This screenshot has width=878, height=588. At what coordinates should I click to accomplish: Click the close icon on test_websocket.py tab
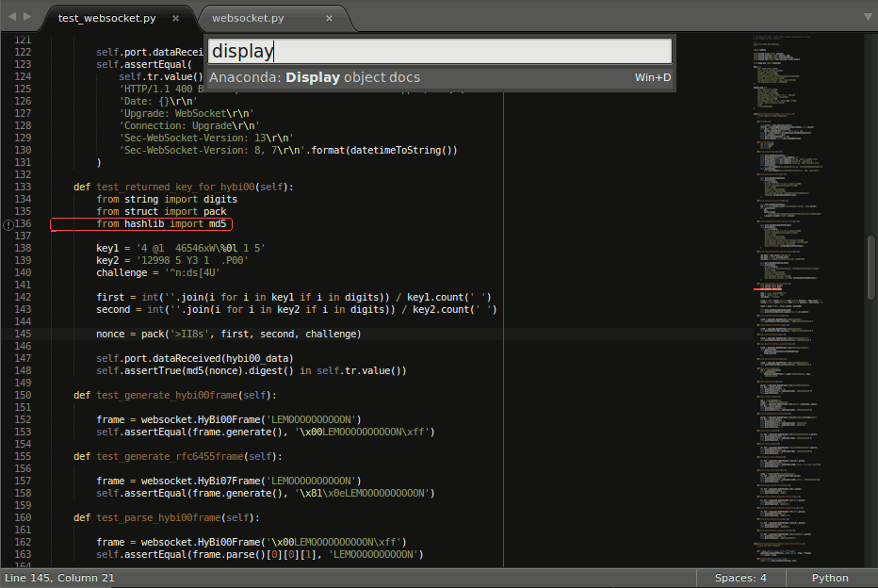pos(175,17)
